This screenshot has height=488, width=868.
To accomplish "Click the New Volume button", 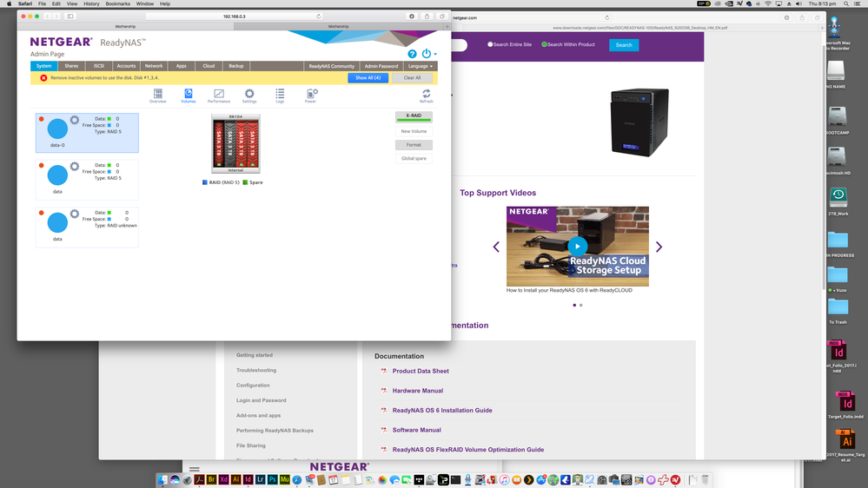I will coord(414,131).
